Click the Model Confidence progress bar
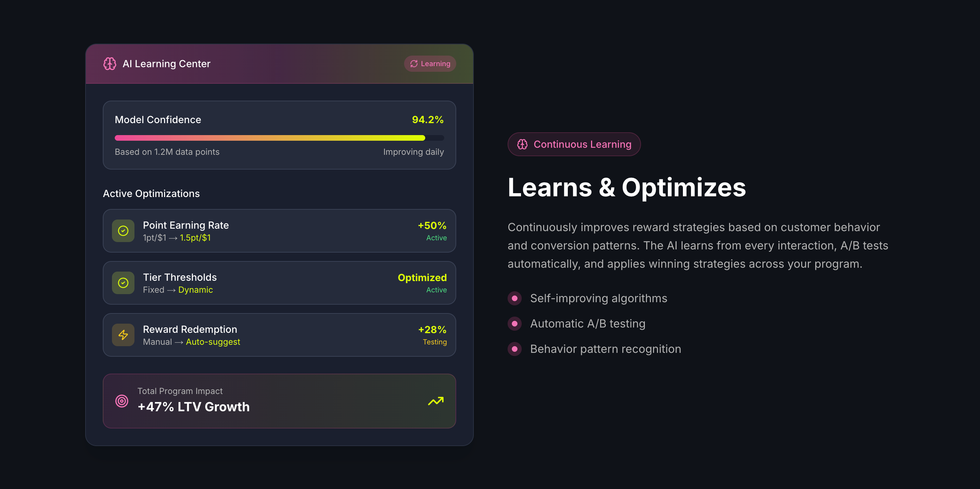 (279, 138)
